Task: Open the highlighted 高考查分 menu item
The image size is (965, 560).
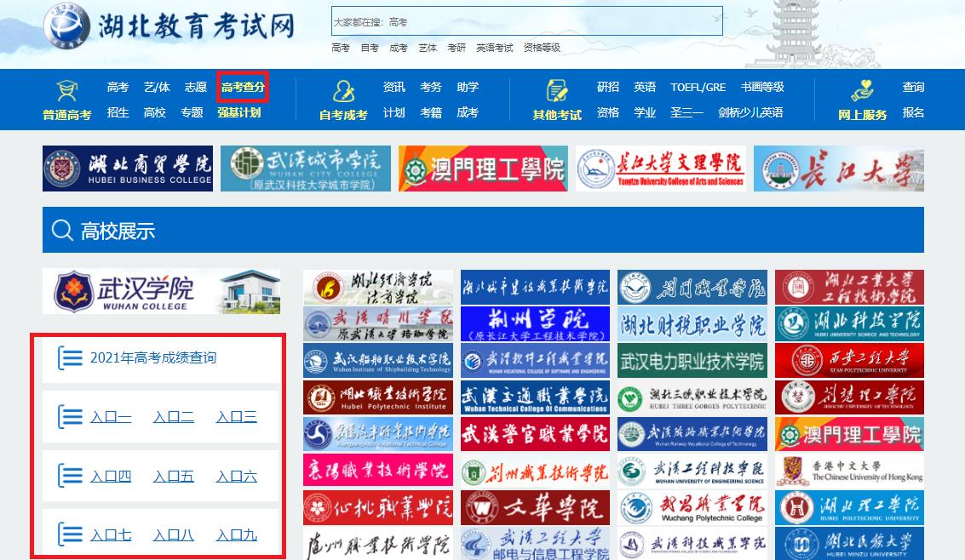Action: tap(243, 87)
